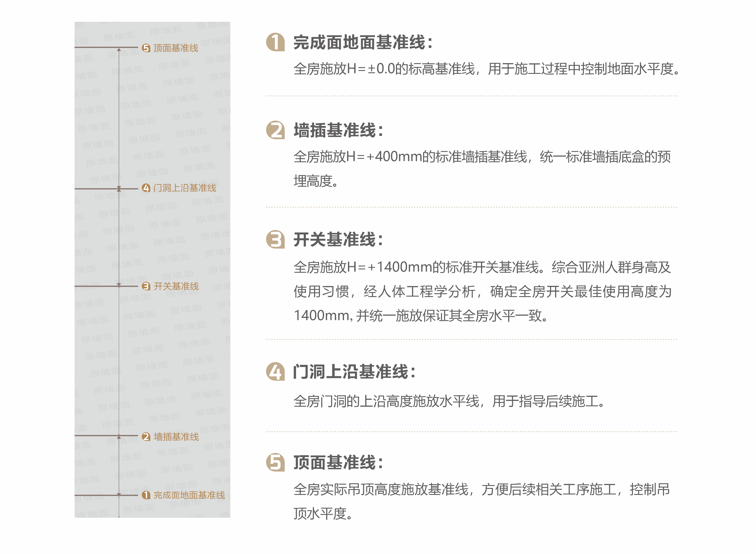Click the large number 5 badge beside 顶面基准线
Screen dimensions: 756x554
[x=275, y=462]
